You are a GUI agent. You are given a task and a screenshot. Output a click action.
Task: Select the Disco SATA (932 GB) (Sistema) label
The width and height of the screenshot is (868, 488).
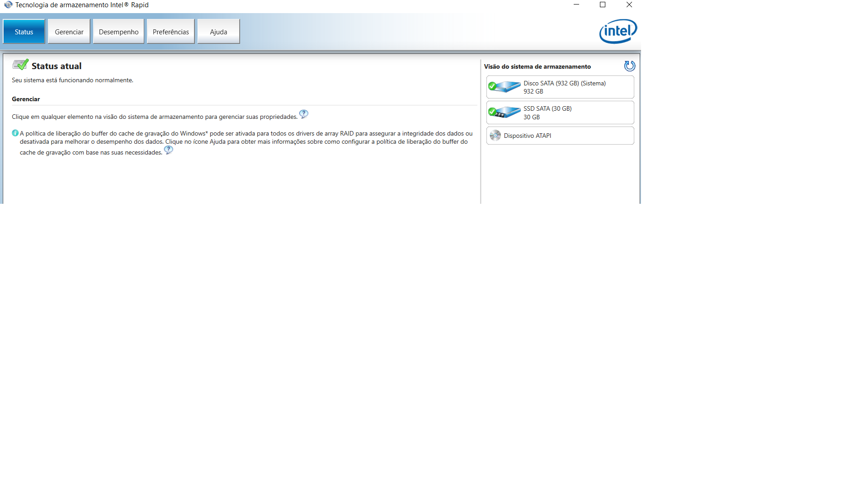[564, 83]
